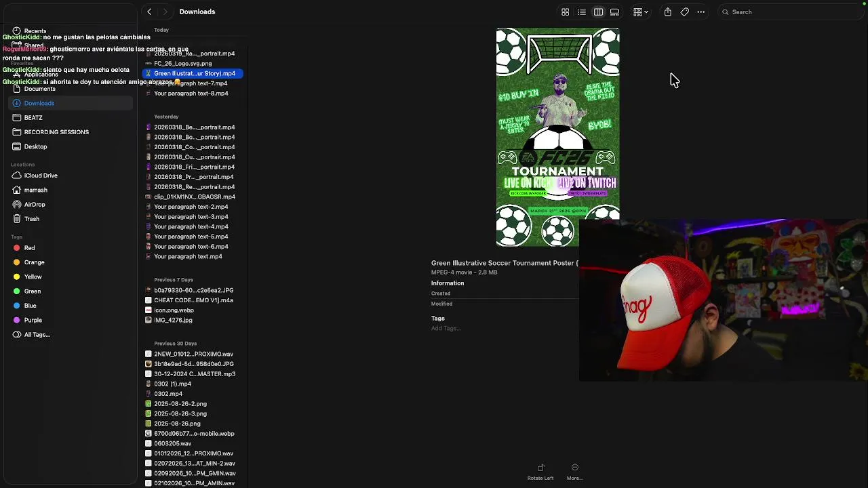Viewport: 868px width, 488px height.
Task: Filter by Purple tag
Action: coord(33,320)
